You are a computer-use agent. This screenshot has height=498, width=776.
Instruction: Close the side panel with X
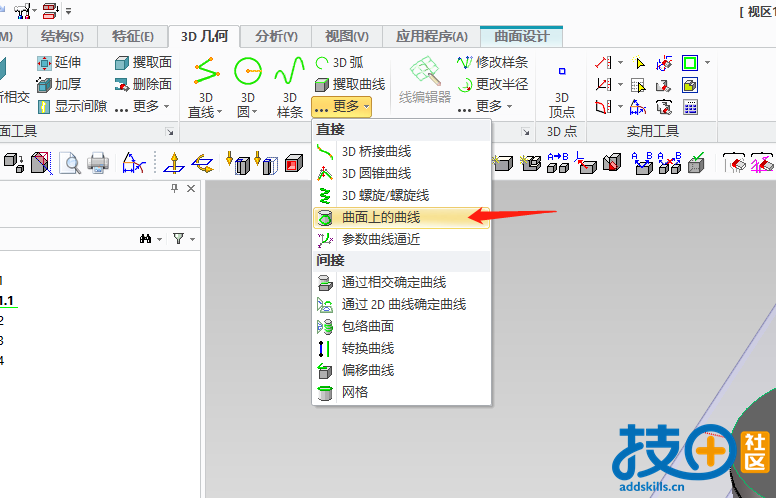pos(191,189)
